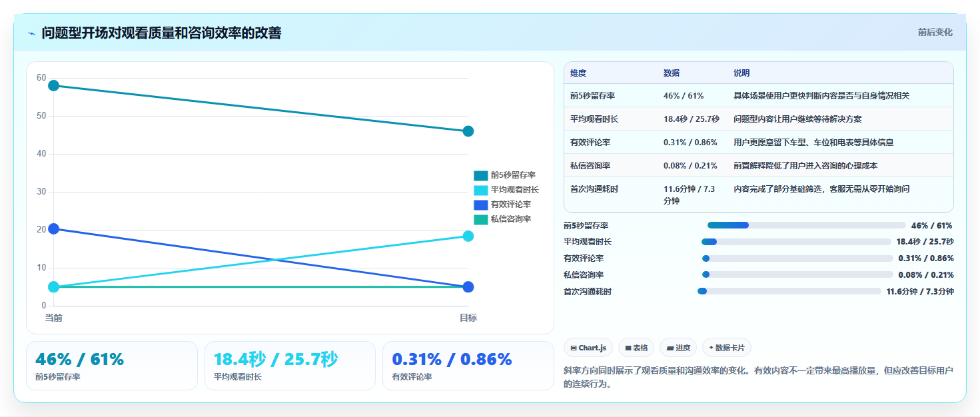Click the footer note starting with 斜率方向
Screen dimensions: 980x417
pos(758,377)
